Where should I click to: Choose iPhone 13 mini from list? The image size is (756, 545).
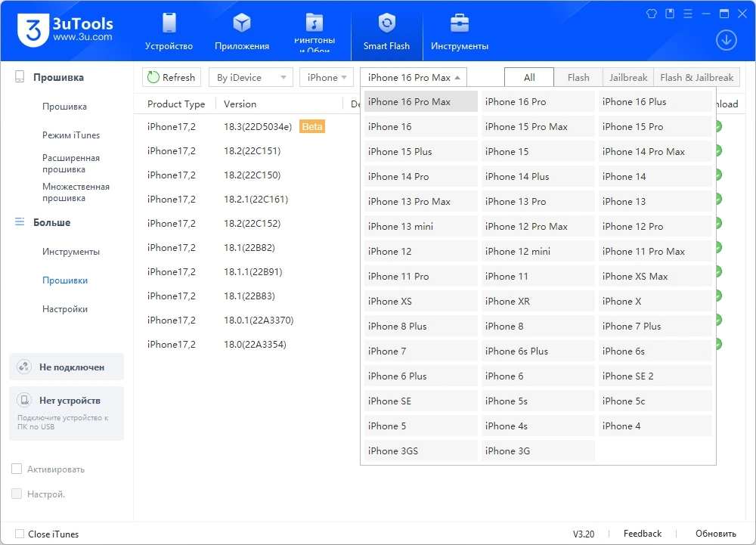pyautogui.click(x=420, y=227)
